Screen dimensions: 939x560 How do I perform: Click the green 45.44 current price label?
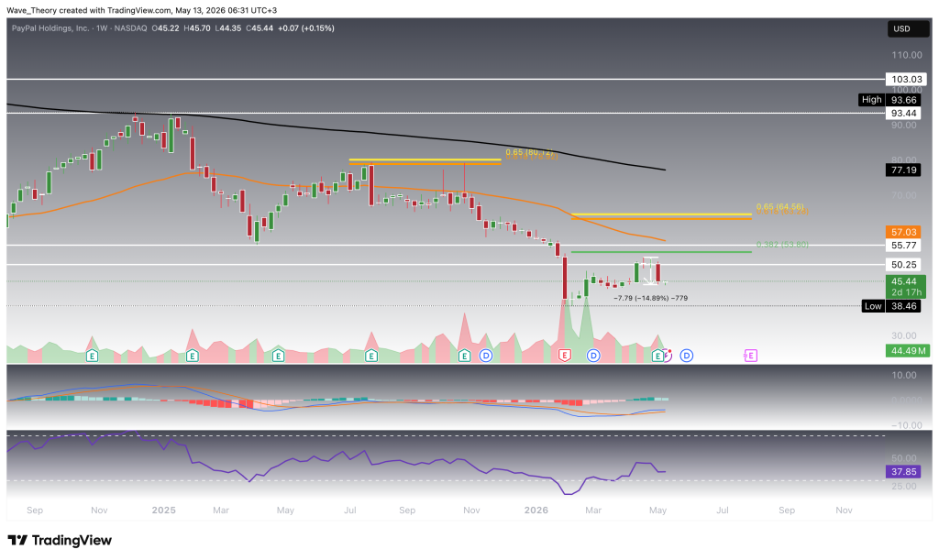click(x=903, y=281)
